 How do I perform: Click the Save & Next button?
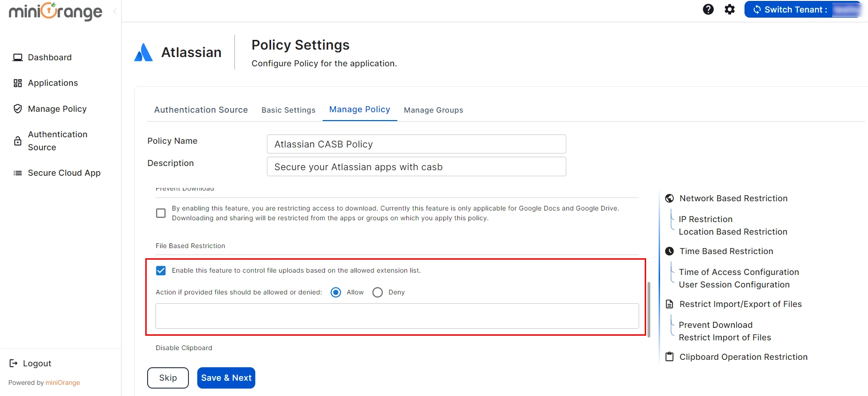(226, 378)
